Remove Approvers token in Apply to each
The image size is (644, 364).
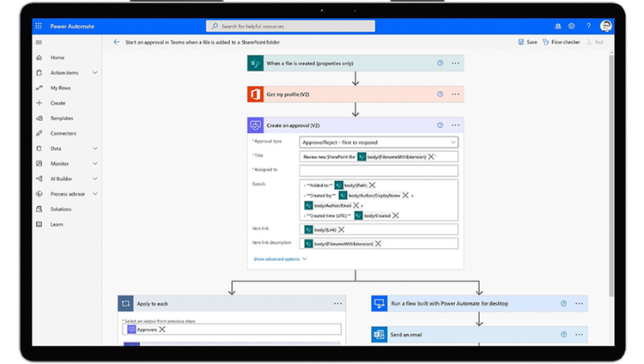[162, 330]
